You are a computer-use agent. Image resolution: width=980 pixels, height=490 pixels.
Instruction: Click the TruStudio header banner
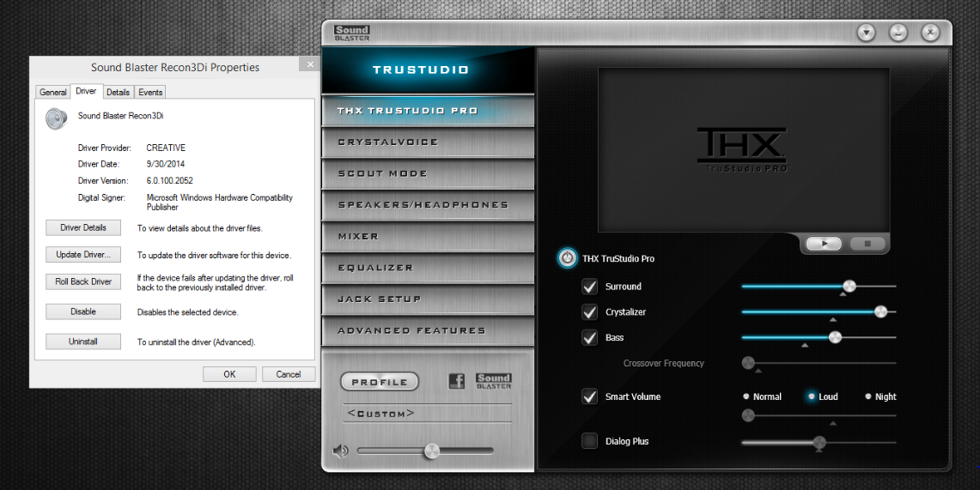pyautogui.click(x=428, y=70)
